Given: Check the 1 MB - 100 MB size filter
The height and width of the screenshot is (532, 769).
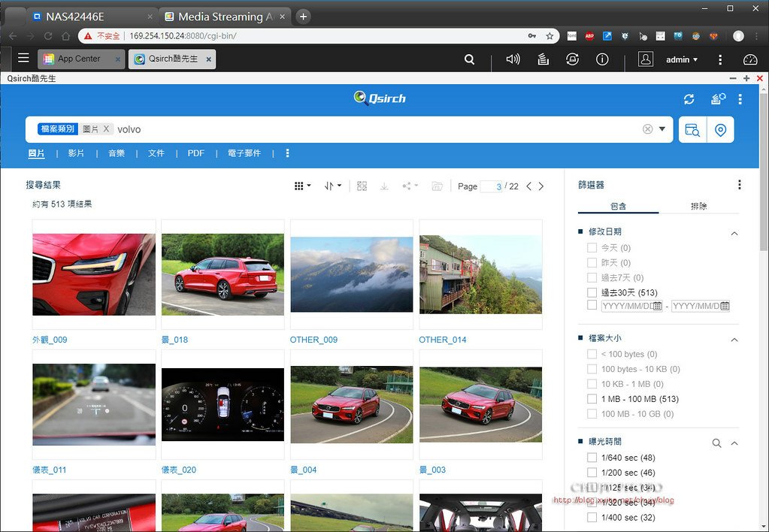Looking at the screenshot, I should (x=592, y=399).
